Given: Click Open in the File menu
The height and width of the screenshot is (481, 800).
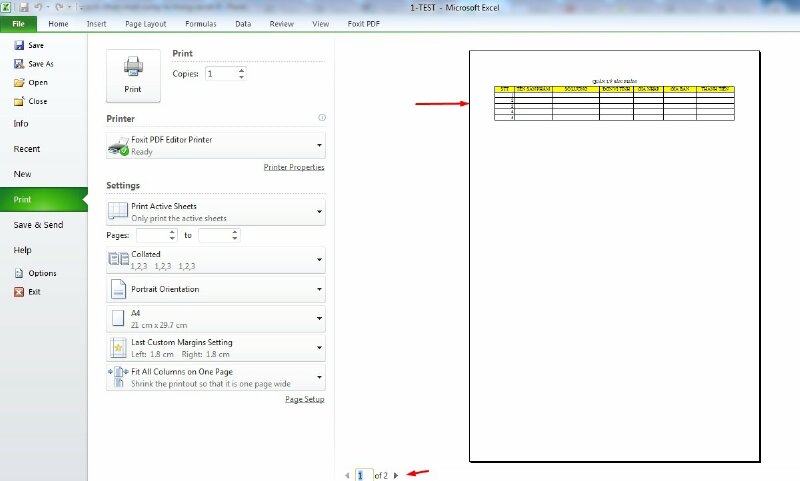Looking at the screenshot, I should 38,83.
